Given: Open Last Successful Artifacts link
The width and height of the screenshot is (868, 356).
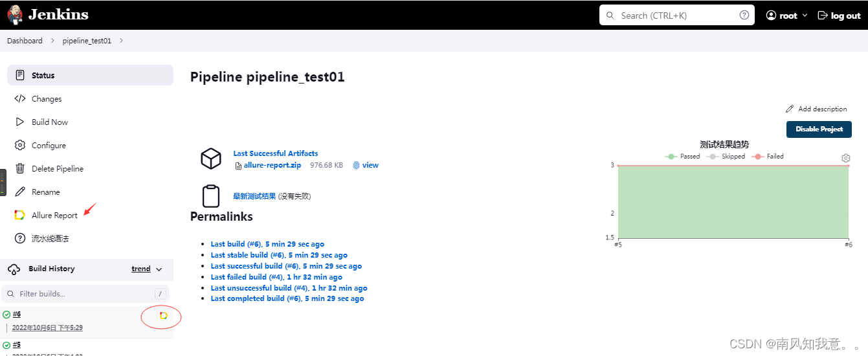Looking at the screenshot, I should (x=276, y=153).
